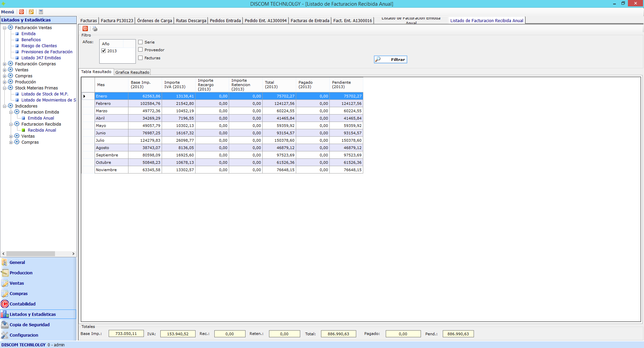Open the Pedidos Entrada tab

pos(225,21)
